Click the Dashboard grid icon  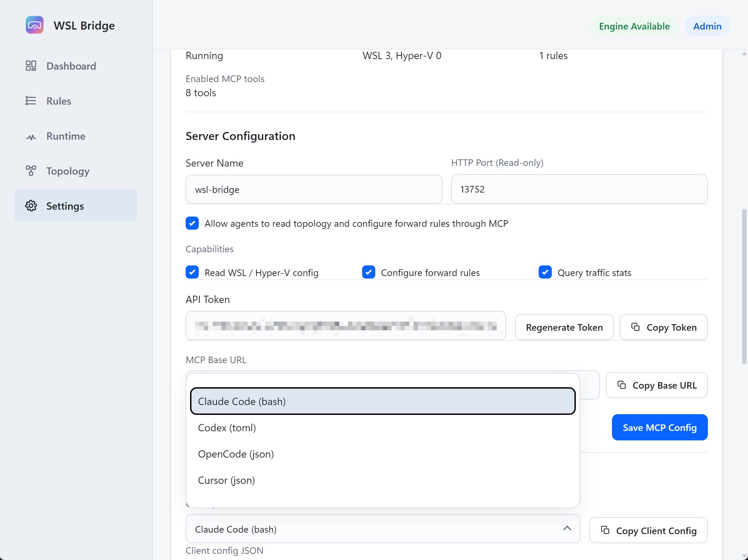coord(31,66)
